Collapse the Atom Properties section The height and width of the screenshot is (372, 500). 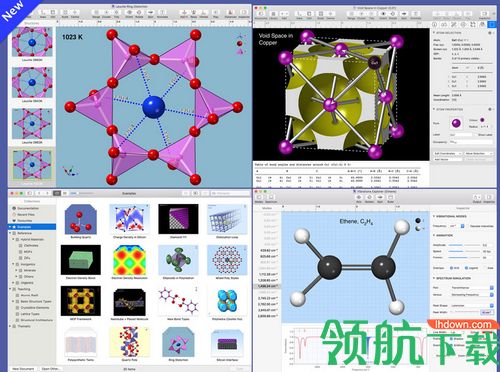pos(434,109)
